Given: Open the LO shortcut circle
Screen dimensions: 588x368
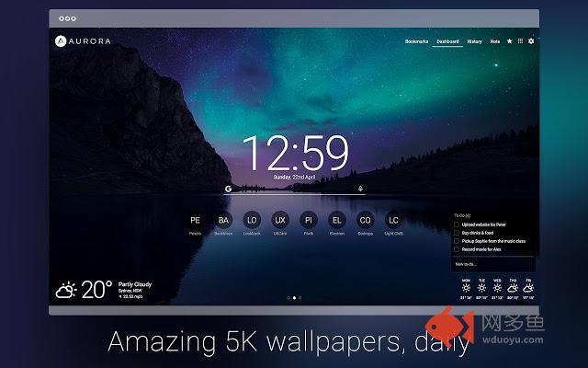Looking at the screenshot, I should (252, 220).
